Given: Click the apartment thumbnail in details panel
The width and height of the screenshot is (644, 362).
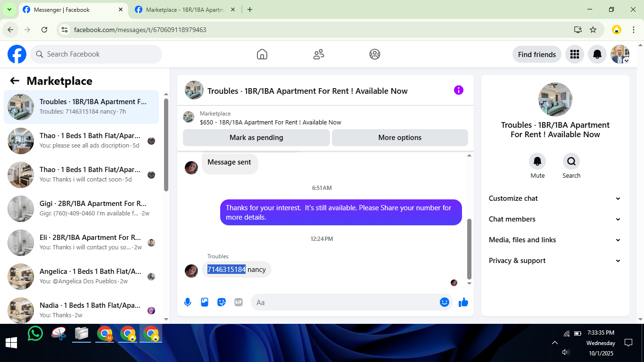Looking at the screenshot, I should coord(555,99).
